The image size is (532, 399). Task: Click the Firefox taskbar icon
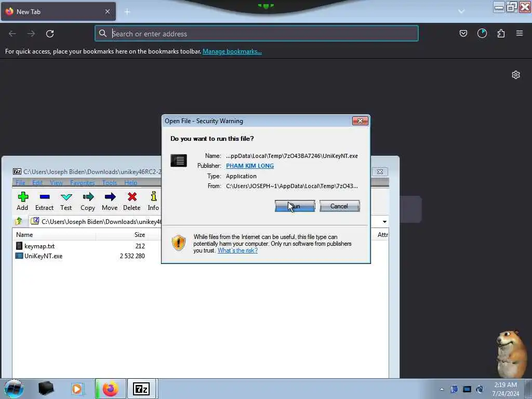pyautogui.click(x=111, y=389)
